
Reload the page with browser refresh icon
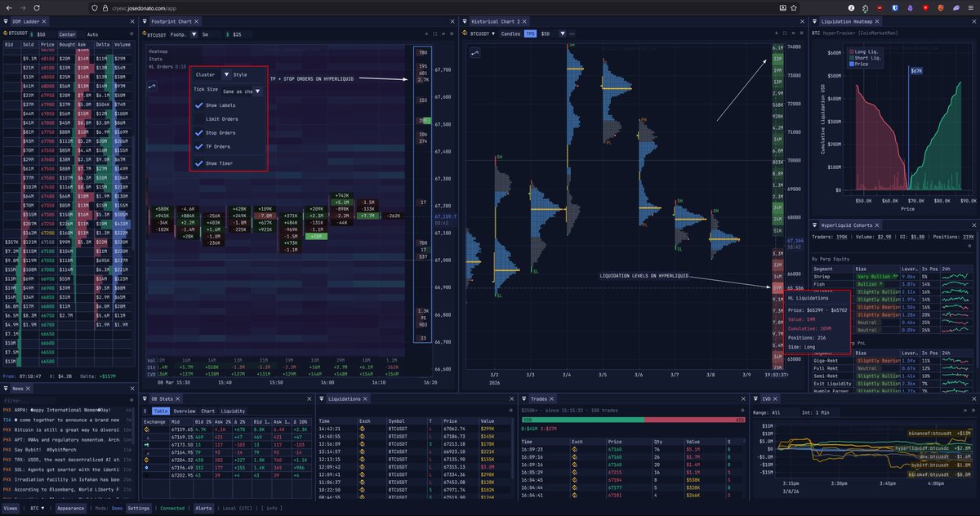(x=37, y=8)
